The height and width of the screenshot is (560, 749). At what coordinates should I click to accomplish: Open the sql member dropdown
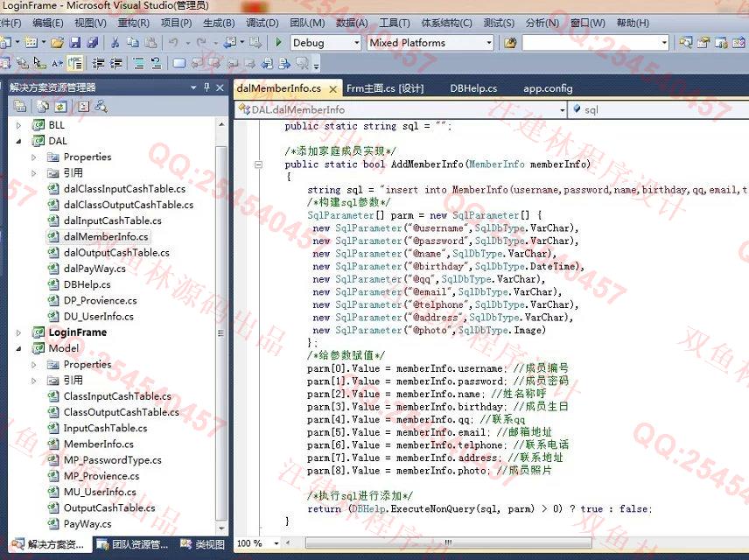pos(658,110)
